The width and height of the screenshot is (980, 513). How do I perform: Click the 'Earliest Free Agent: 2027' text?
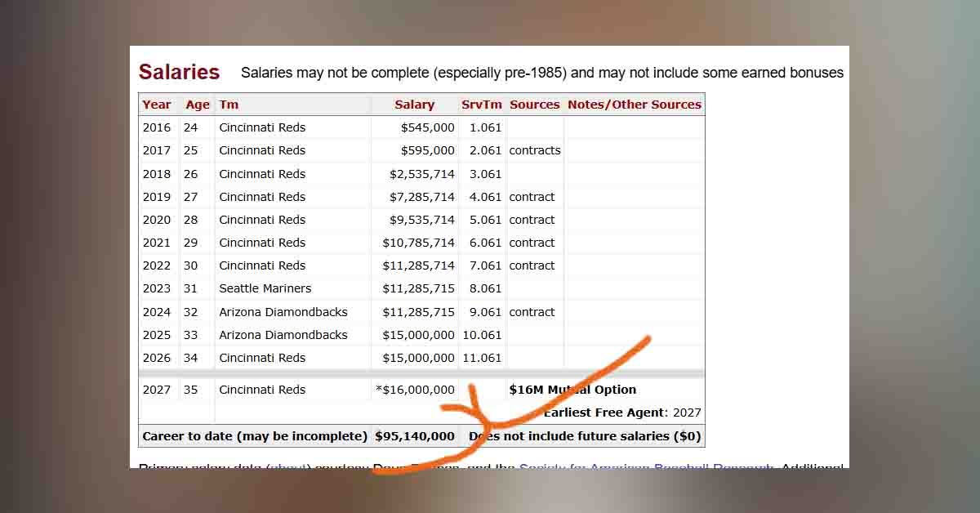pyautogui.click(x=622, y=413)
